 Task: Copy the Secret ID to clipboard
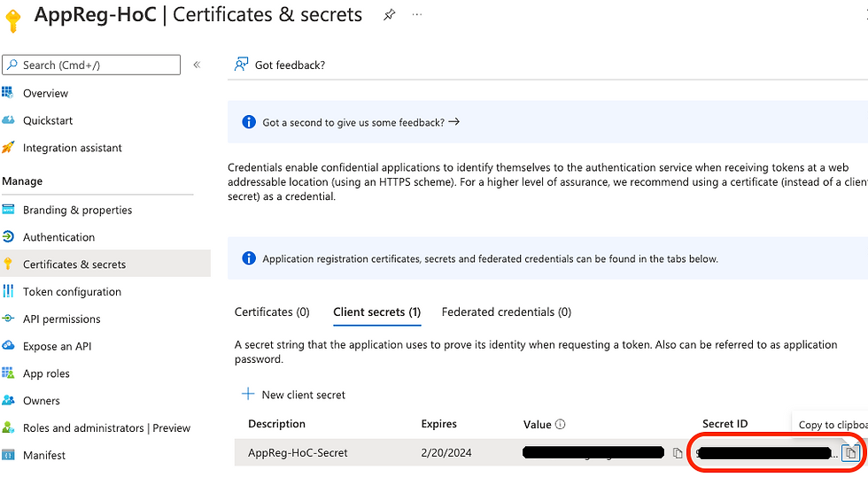(x=851, y=452)
